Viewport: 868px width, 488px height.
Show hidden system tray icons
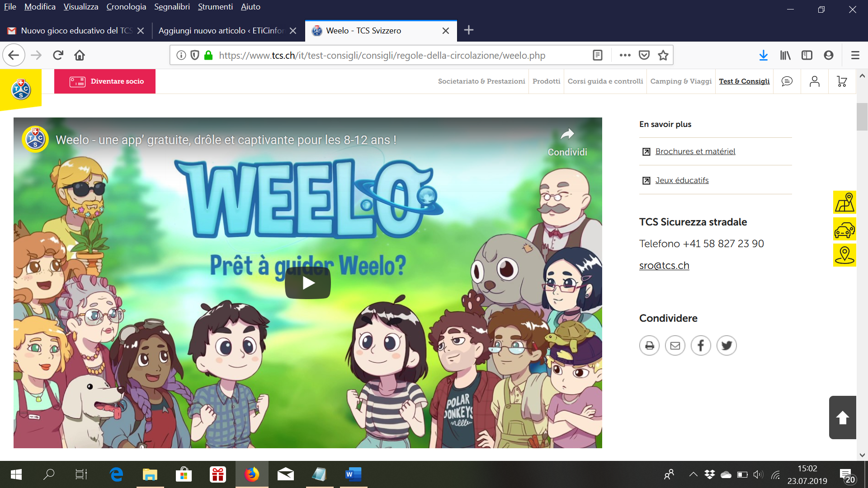[693, 474]
